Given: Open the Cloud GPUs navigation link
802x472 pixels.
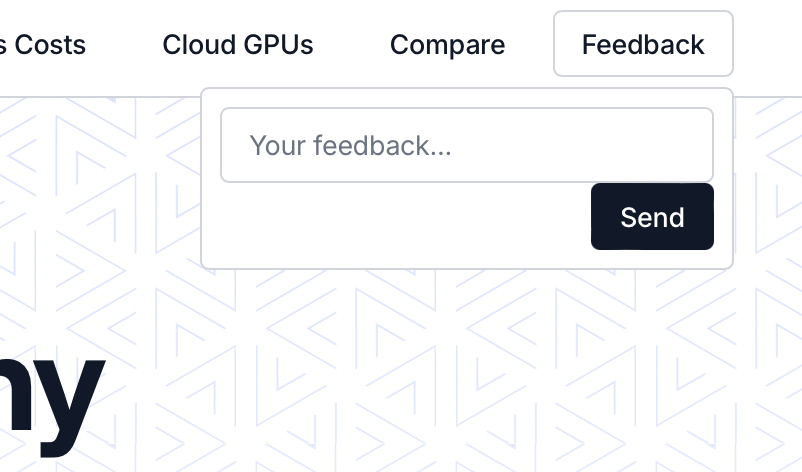Looking at the screenshot, I should pyautogui.click(x=237, y=45).
